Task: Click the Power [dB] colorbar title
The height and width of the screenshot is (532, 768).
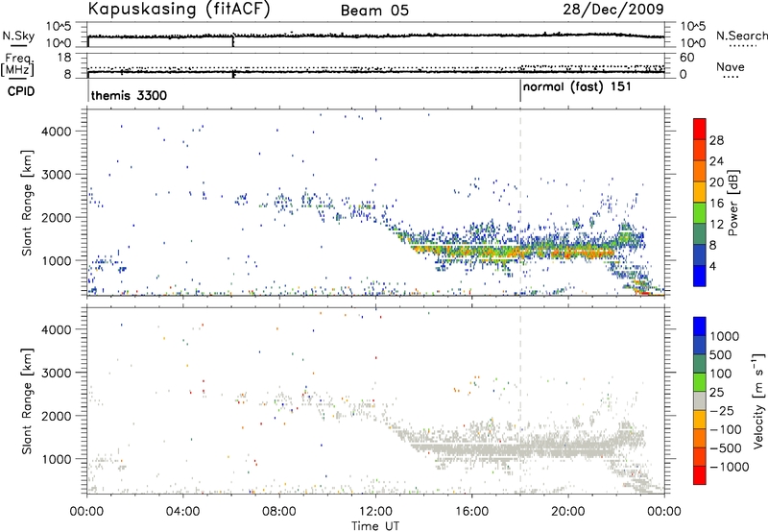Action: click(732, 203)
